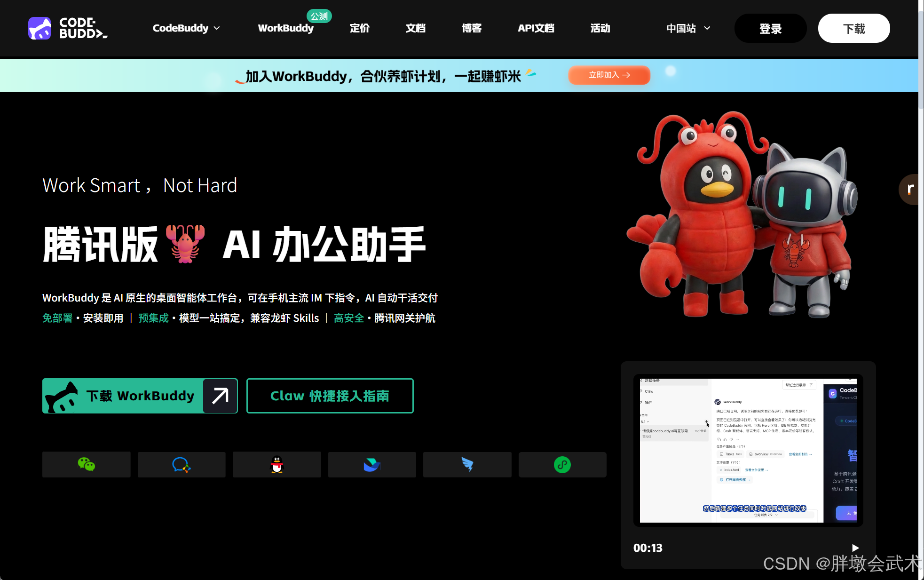This screenshot has height=580, width=924.
Task: Go to 文档 docs page
Action: coord(416,28)
